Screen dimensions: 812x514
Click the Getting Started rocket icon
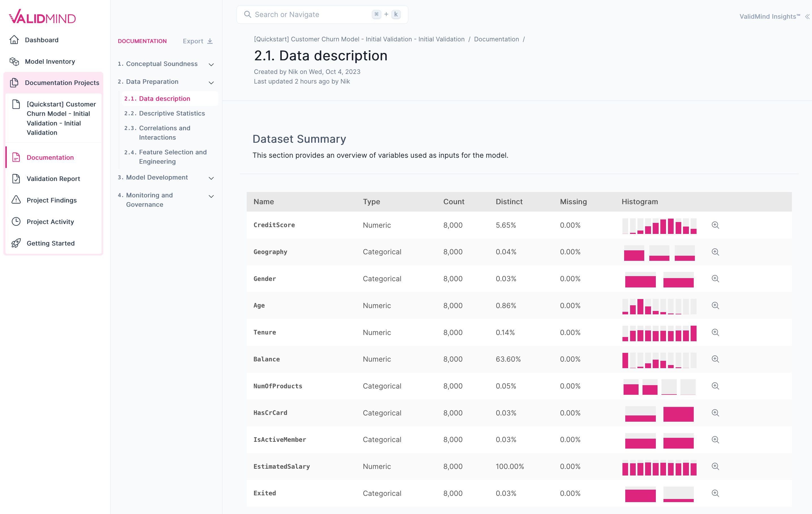(x=16, y=243)
